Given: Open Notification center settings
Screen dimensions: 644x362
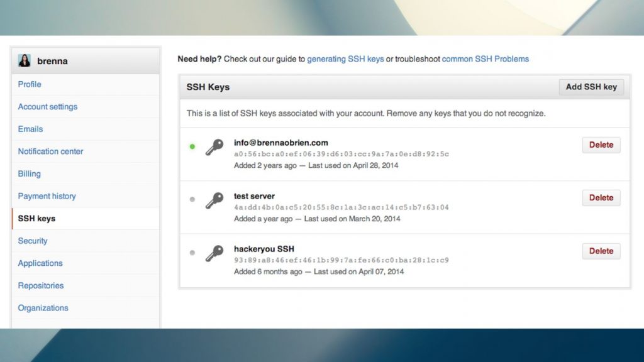Looking at the screenshot, I should 50,151.
